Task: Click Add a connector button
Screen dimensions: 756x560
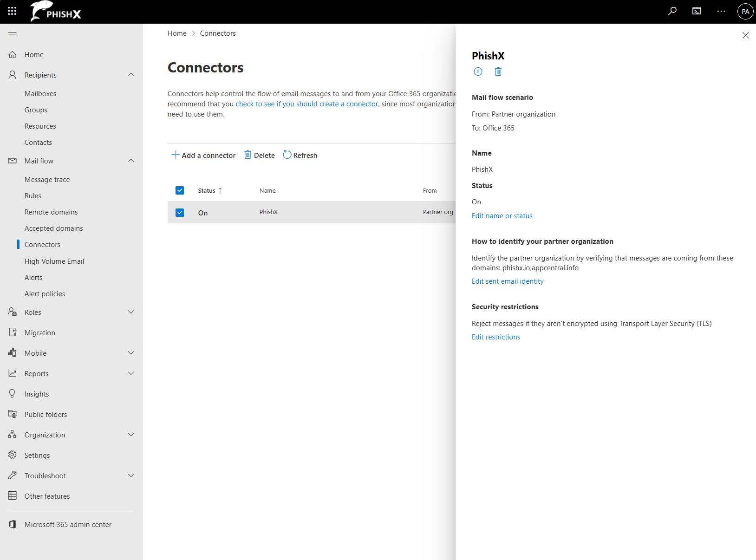Action: (x=203, y=155)
